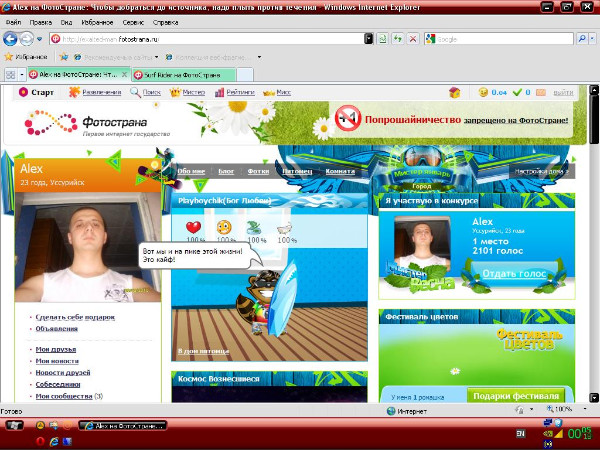Open a new blank tab
Image resolution: width=600 pixels, height=450 pixels.
(245, 75)
